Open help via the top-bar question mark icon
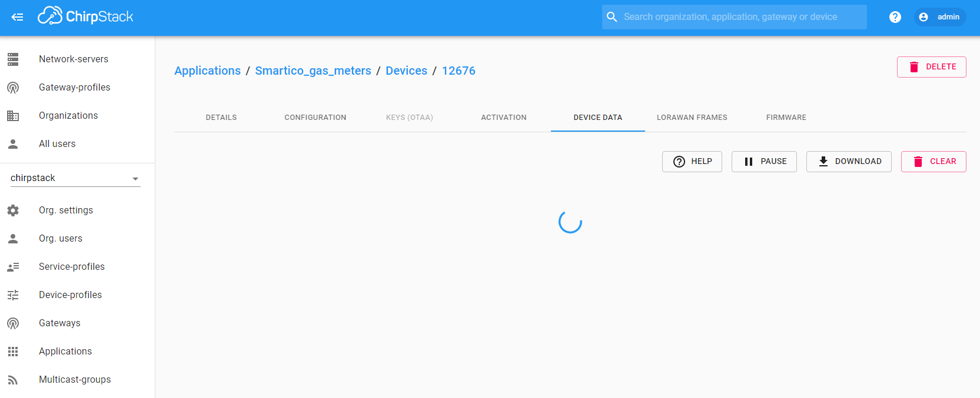This screenshot has height=398, width=980. coord(895,17)
